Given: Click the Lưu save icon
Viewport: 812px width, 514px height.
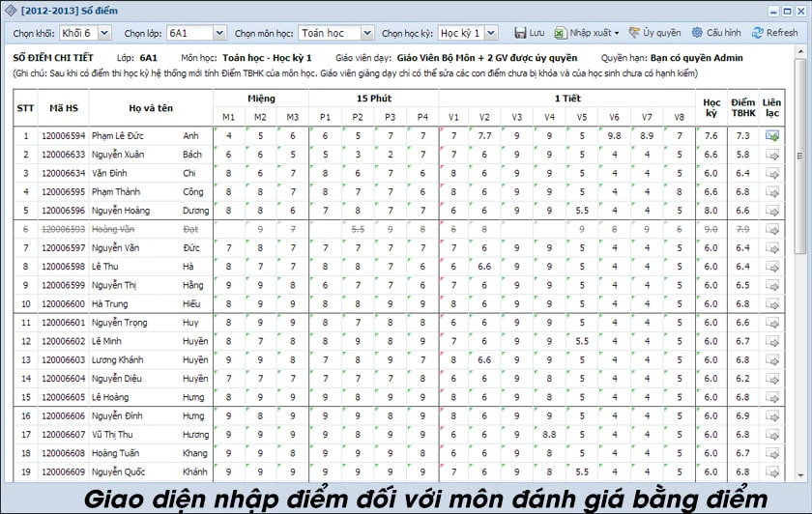Looking at the screenshot, I should point(520,33).
